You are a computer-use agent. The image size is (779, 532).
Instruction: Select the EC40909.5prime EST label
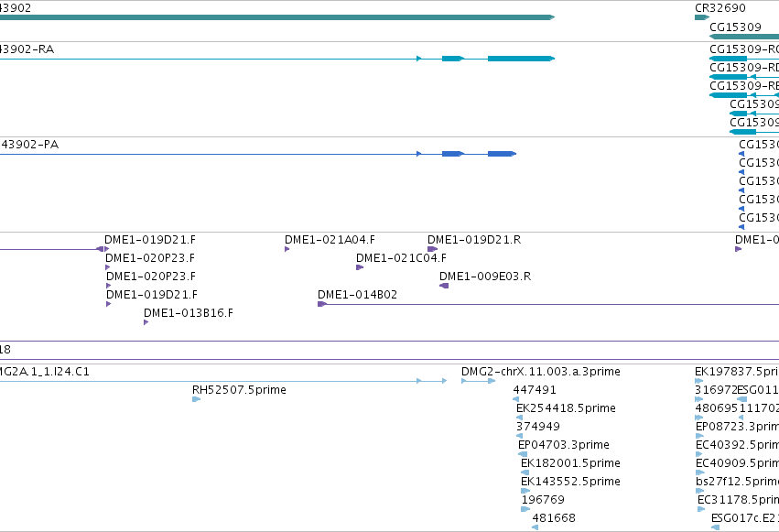click(737, 463)
